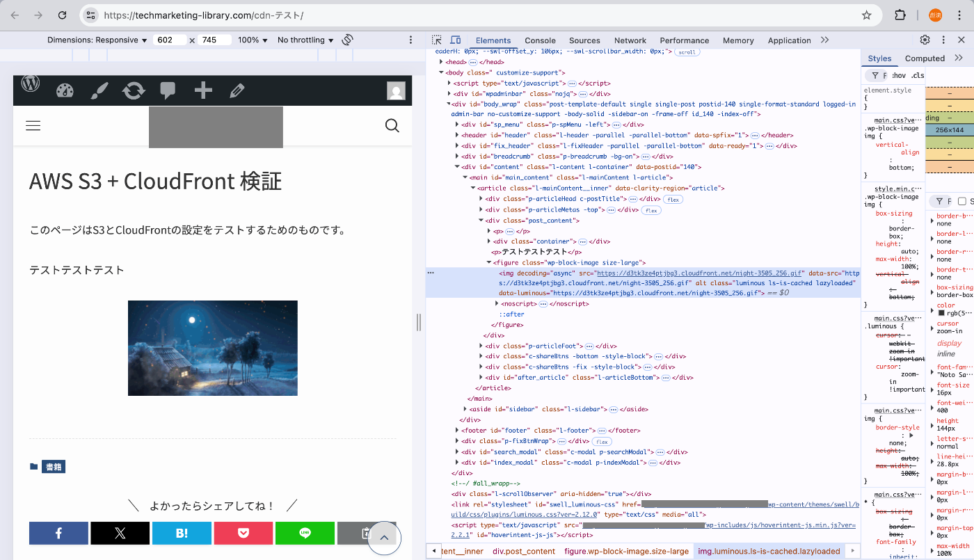
Task: Close the DevTools panel
Action: pyautogui.click(x=961, y=40)
